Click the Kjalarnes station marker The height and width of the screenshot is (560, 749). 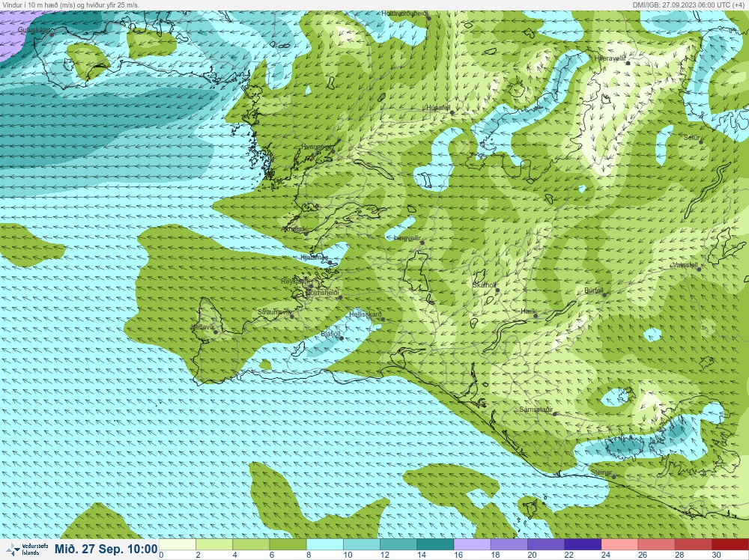[x=330, y=263]
